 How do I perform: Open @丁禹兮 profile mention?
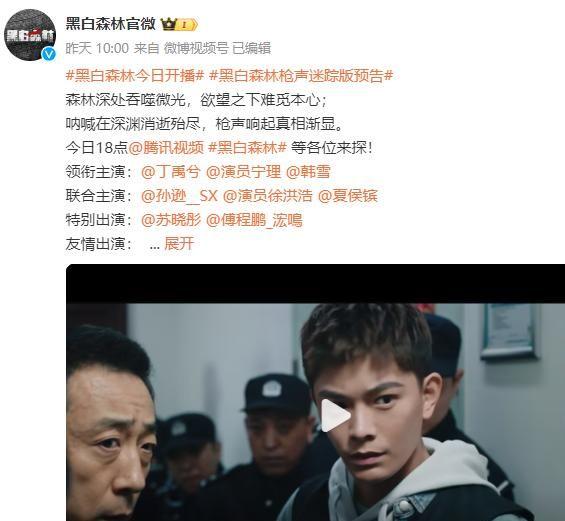pos(170,172)
